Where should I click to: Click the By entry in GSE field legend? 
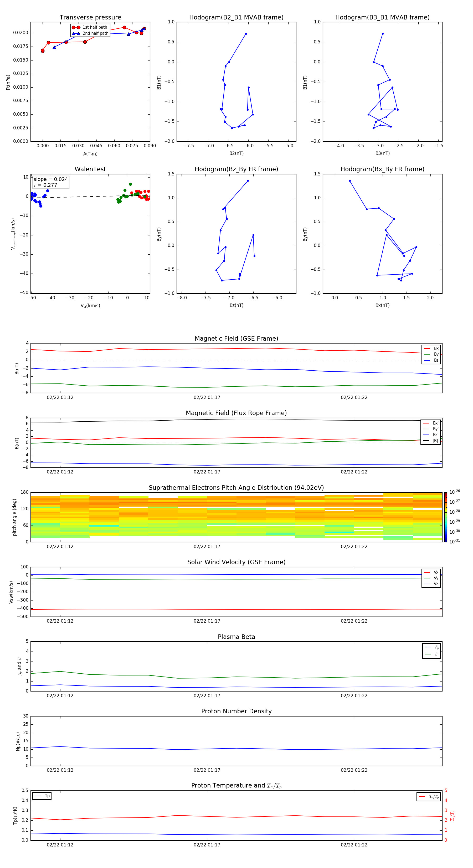[431, 354]
